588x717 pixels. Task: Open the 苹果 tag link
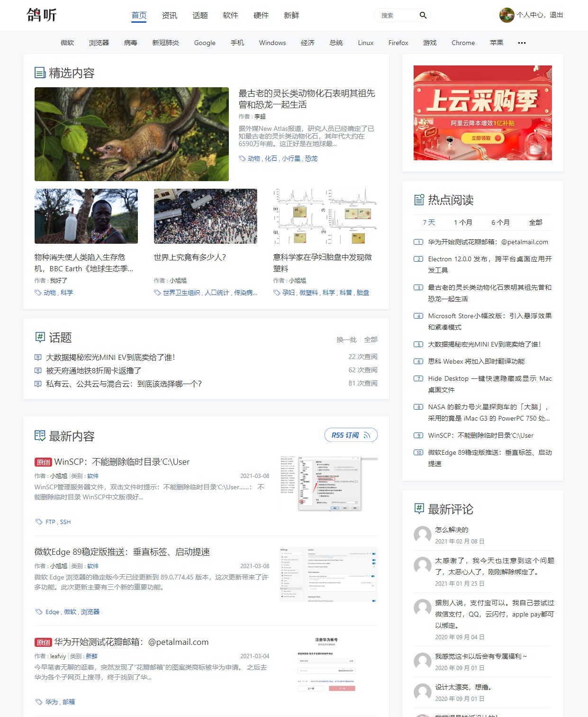[x=497, y=43]
